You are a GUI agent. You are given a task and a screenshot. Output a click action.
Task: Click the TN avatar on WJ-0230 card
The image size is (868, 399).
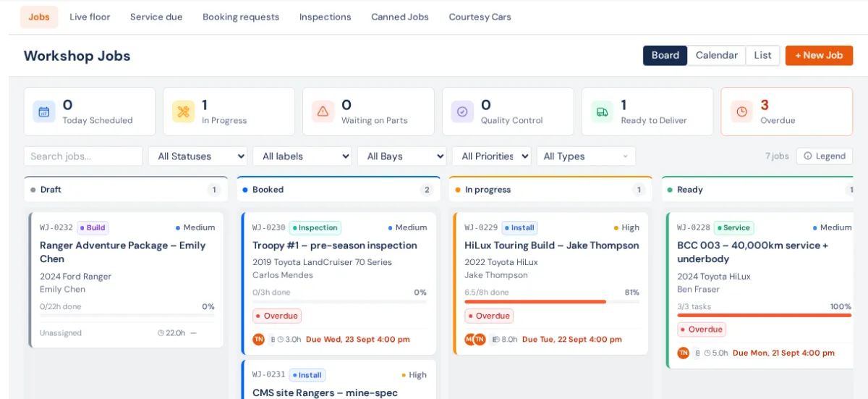pyautogui.click(x=258, y=339)
